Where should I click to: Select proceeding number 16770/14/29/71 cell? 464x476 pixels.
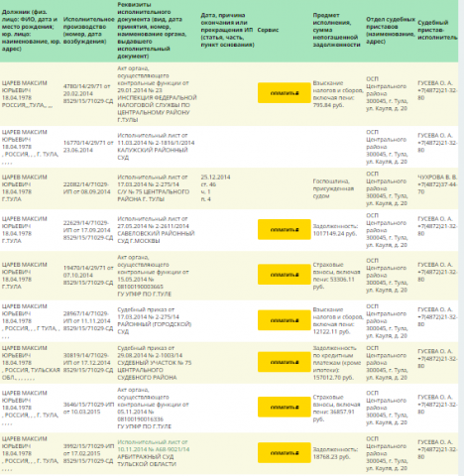[x=88, y=147]
